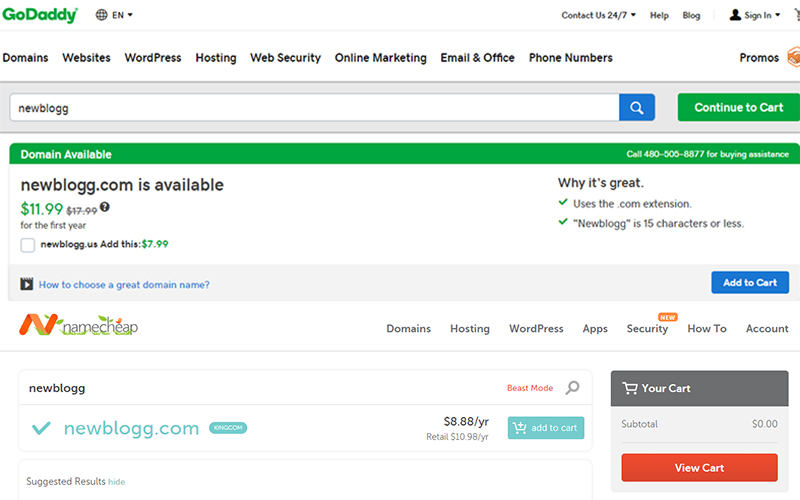Click the Subtotal $0.00 amount
The width and height of the screenshot is (800, 500).
[764, 424]
